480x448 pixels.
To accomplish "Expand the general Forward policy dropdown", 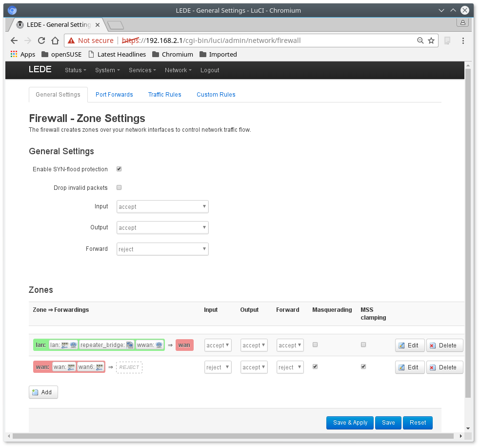I will point(162,249).
